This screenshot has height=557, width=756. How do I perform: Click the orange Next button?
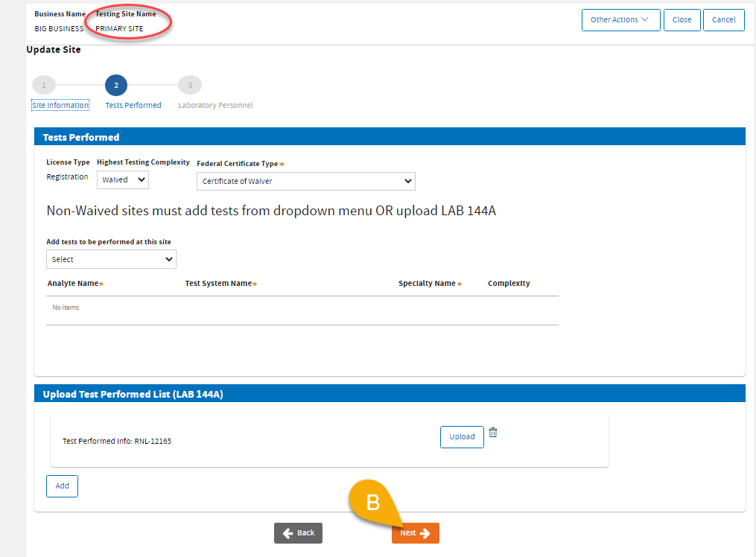point(415,533)
